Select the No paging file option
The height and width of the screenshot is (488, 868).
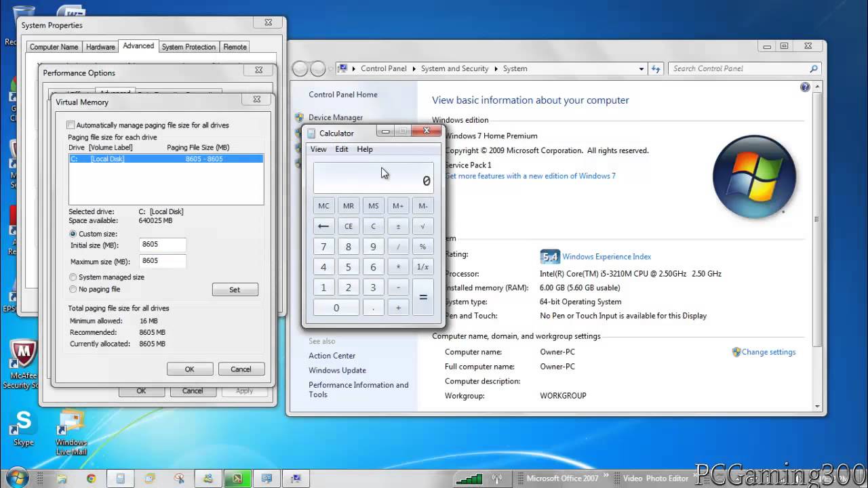coord(73,289)
